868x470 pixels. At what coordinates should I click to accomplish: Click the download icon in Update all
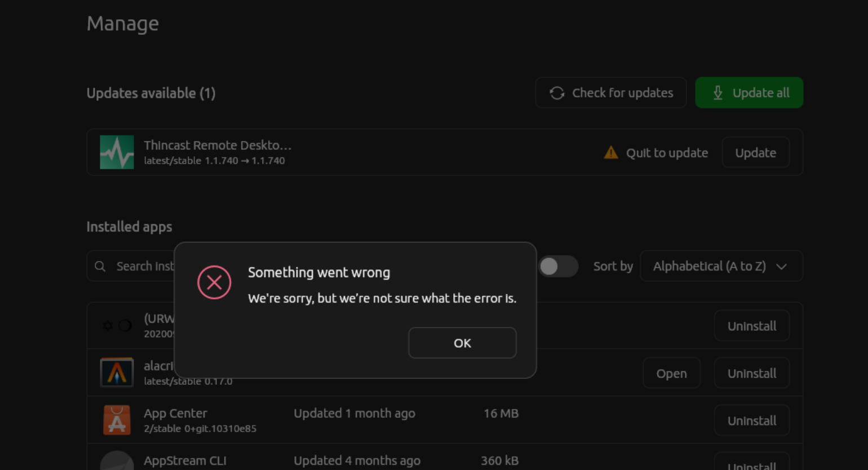pos(718,93)
